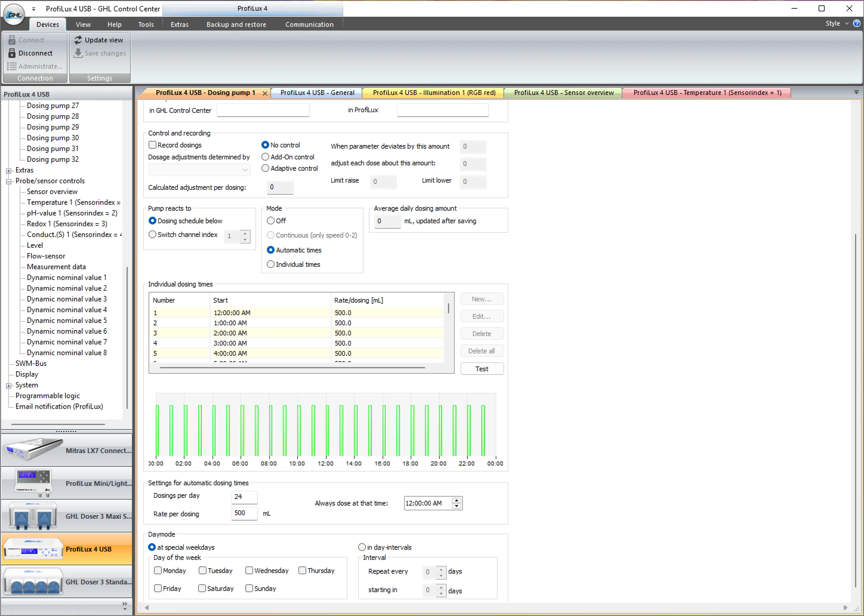Switch to Sensor overview tab
The image size is (864, 616).
563,93
